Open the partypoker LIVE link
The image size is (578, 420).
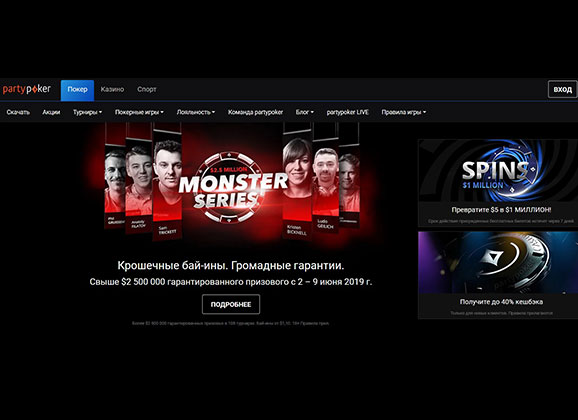click(x=348, y=112)
